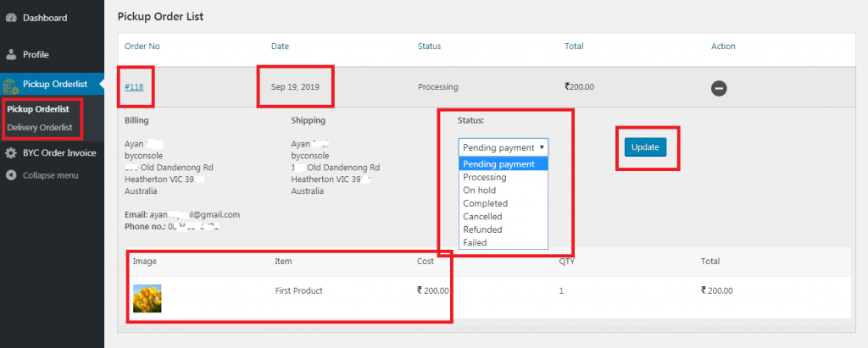Collapse order row with minus icon
The height and width of the screenshot is (348, 868).
[x=719, y=87]
